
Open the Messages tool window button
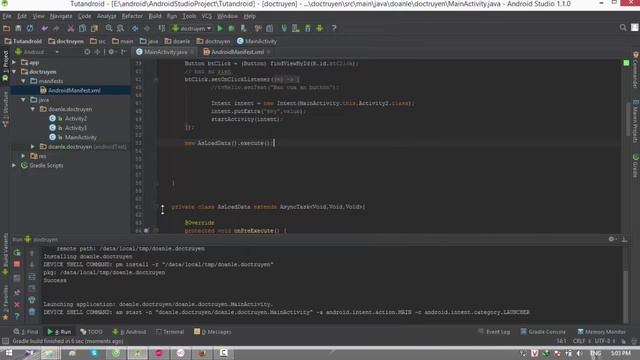pos(213,332)
